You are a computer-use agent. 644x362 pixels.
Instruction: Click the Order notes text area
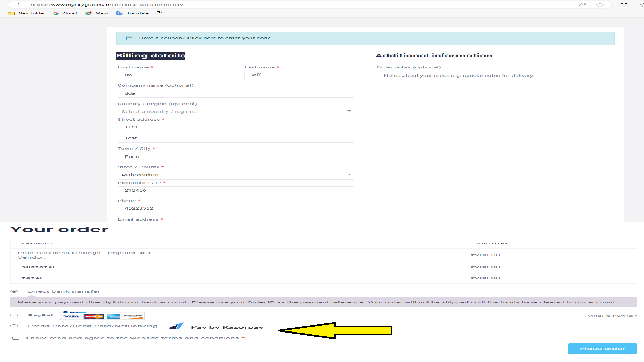pyautogui.click(x=494, y=80)
